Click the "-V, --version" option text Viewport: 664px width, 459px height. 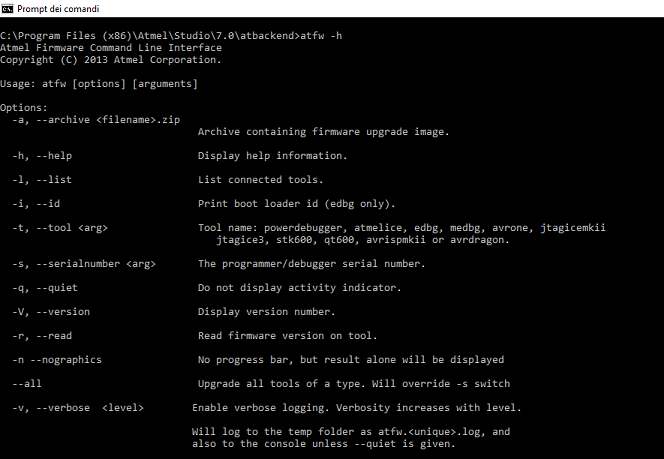coord(51,311)
